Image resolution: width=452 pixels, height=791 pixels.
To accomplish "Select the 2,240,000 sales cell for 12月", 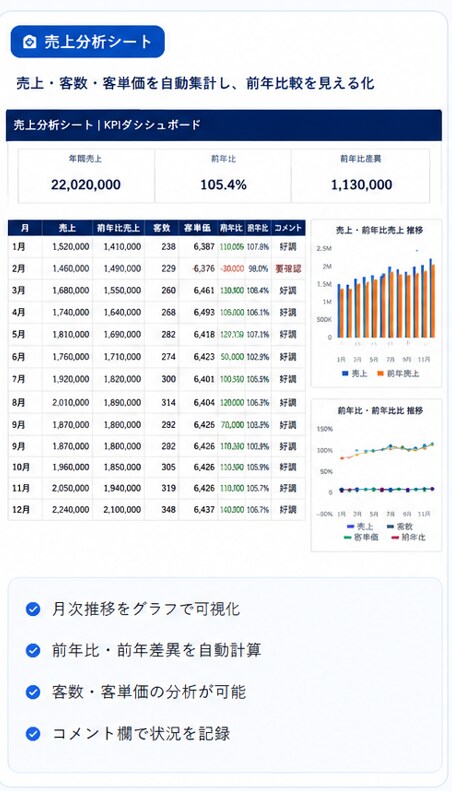I will coord(71,510).
